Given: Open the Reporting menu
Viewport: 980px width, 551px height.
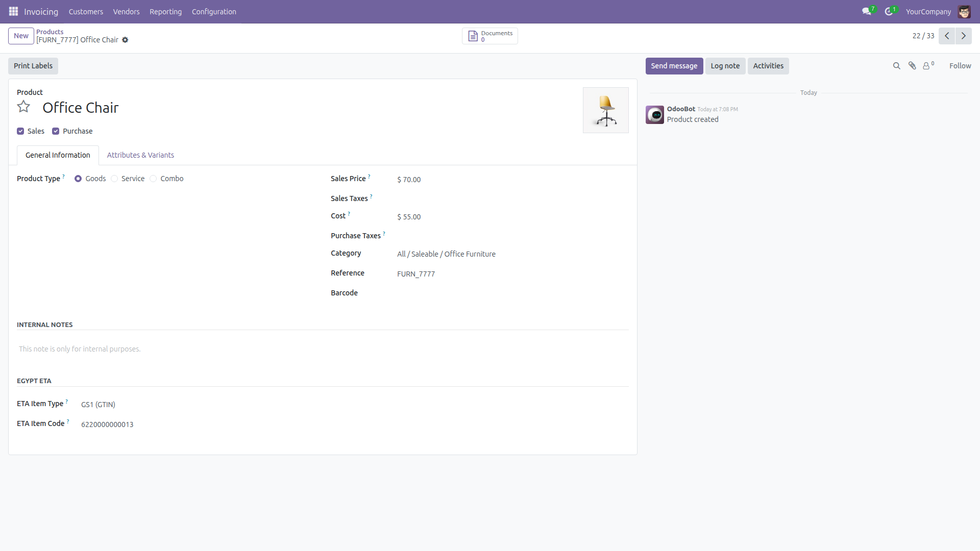Looking at the screenshot, I should pos(165,11).
